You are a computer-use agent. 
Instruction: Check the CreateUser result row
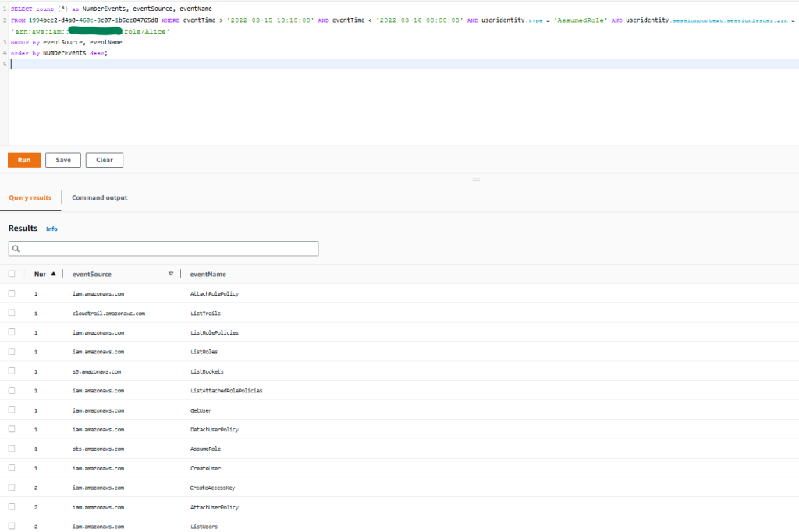pyautogui.click(x=12, y=468)
